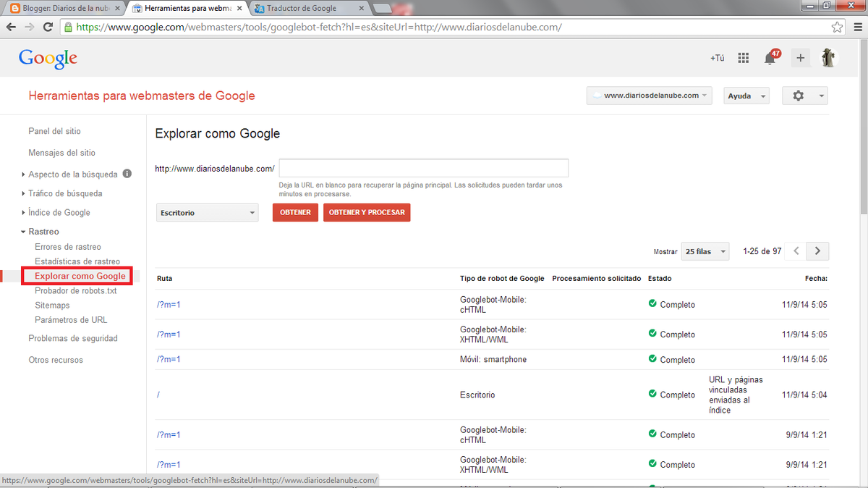Open the user profile avatar

tap(828, 58)
